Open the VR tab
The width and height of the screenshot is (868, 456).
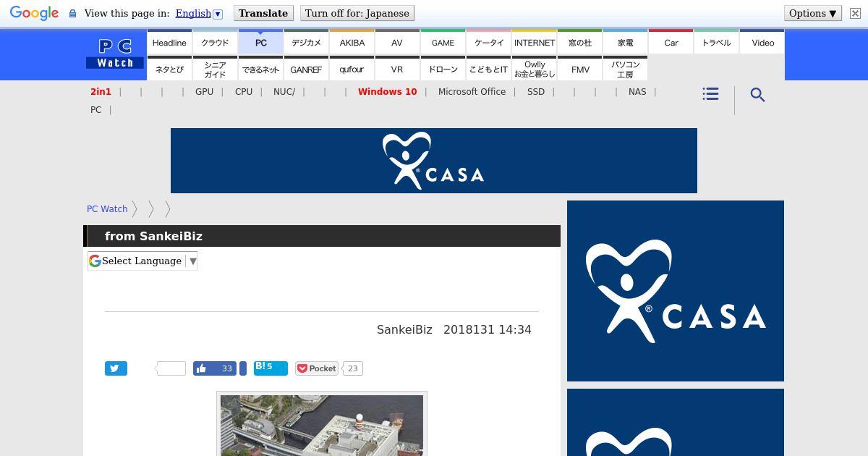397,69
